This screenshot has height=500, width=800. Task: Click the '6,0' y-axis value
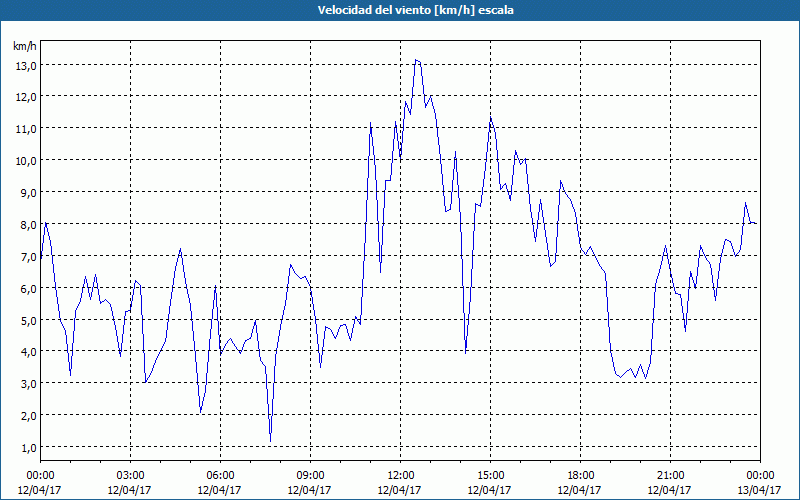point(28,289)
